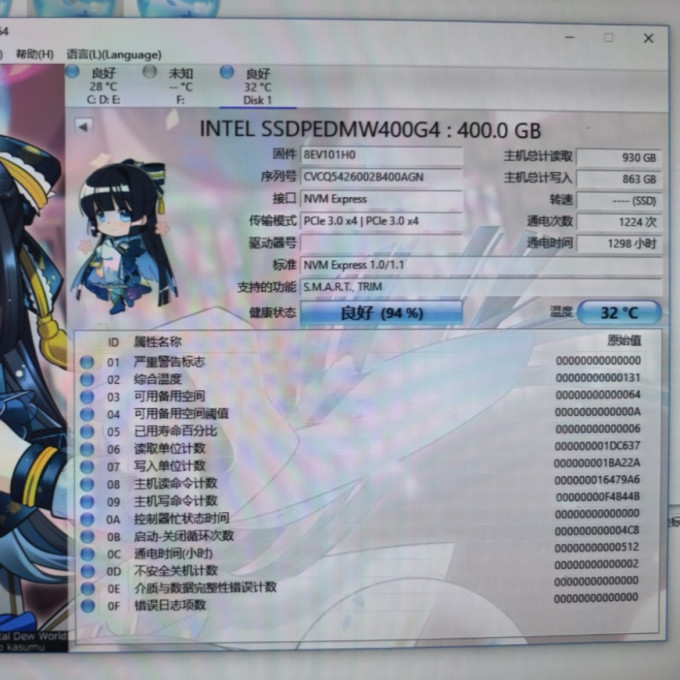Click blue status orb for Disk 1
Viewport: 680px width, 680px height.
227,72
